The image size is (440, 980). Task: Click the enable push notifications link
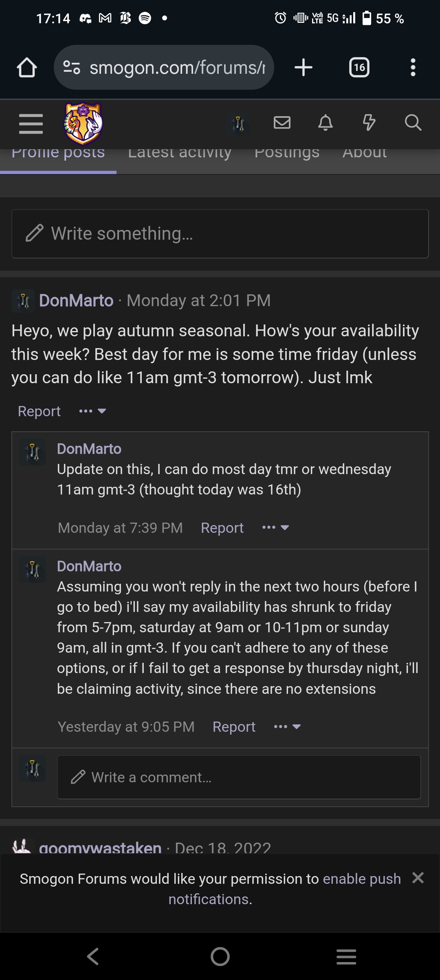coord(361,879)
